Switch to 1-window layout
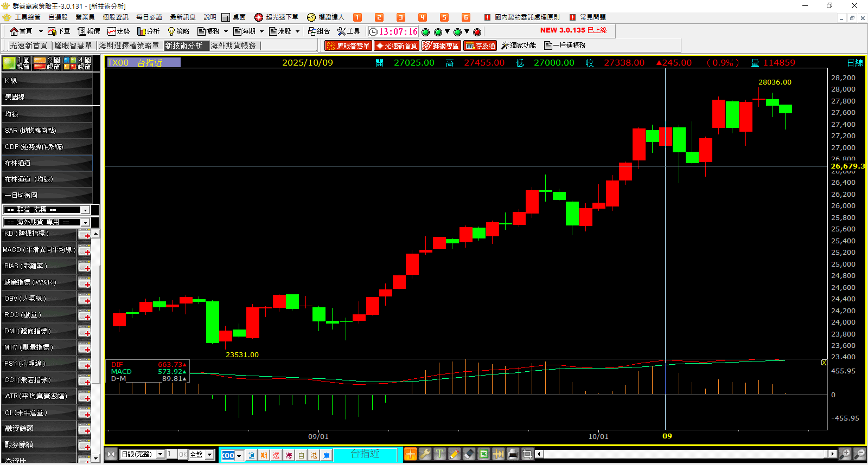This screenshot has height=465, width=868. coord(16,63)
